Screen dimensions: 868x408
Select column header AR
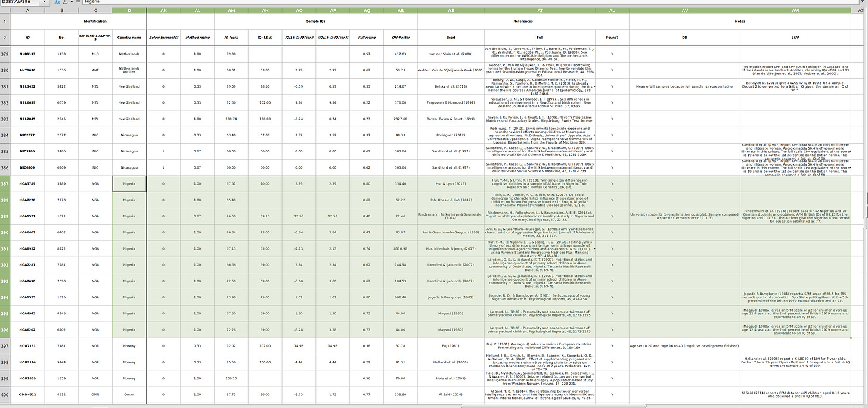tap(400, 11)
